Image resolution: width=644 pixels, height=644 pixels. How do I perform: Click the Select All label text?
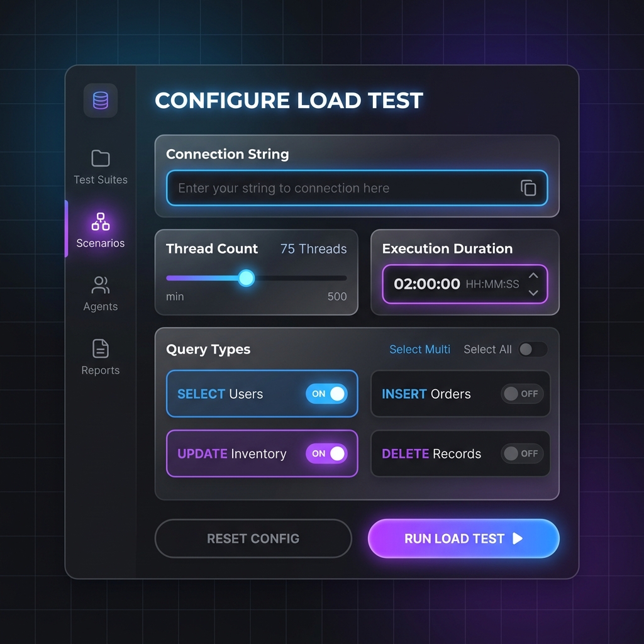[487, 349]
